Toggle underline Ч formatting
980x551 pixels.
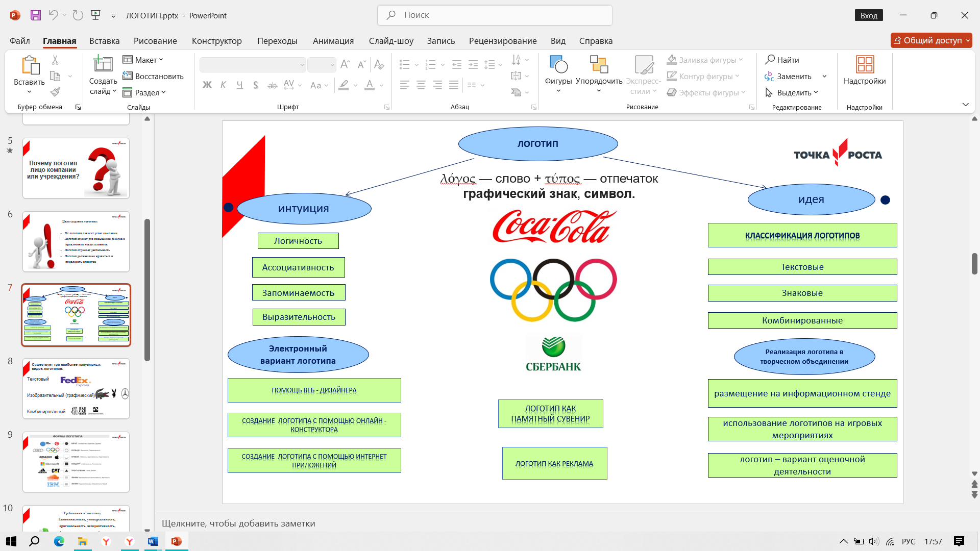239,85
